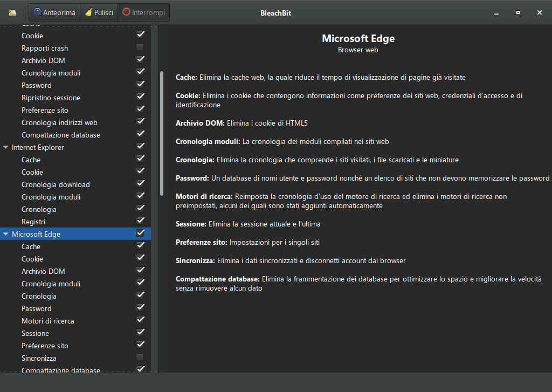Select the Rapporti crash row
The width and height of the screenshot is (552, 392).
[x=75, y=48]
